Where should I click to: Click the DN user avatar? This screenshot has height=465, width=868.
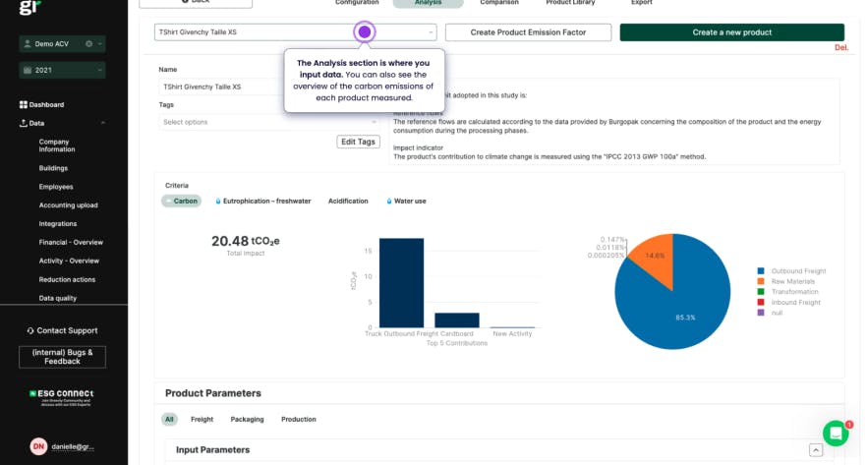[38, 446]
